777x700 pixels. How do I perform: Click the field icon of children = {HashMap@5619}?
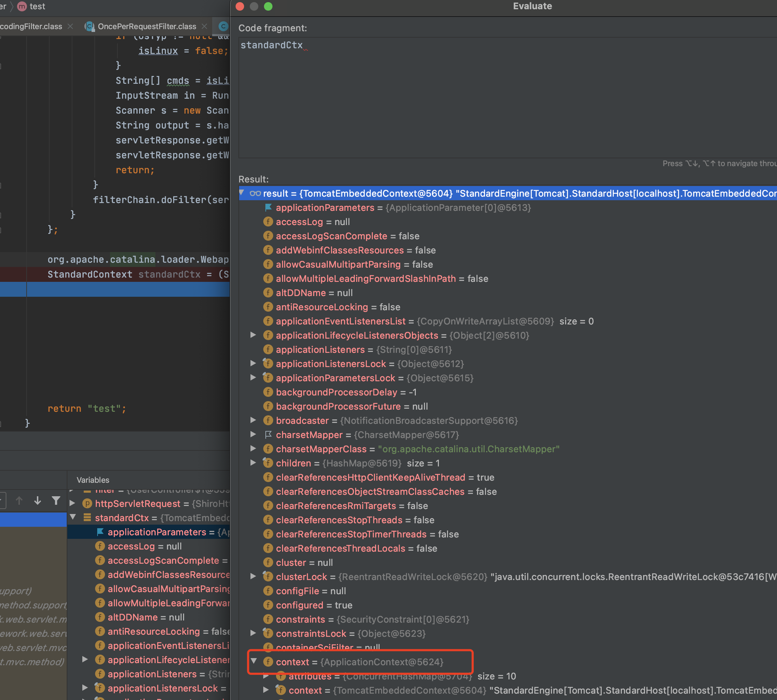tap(268, 463)
